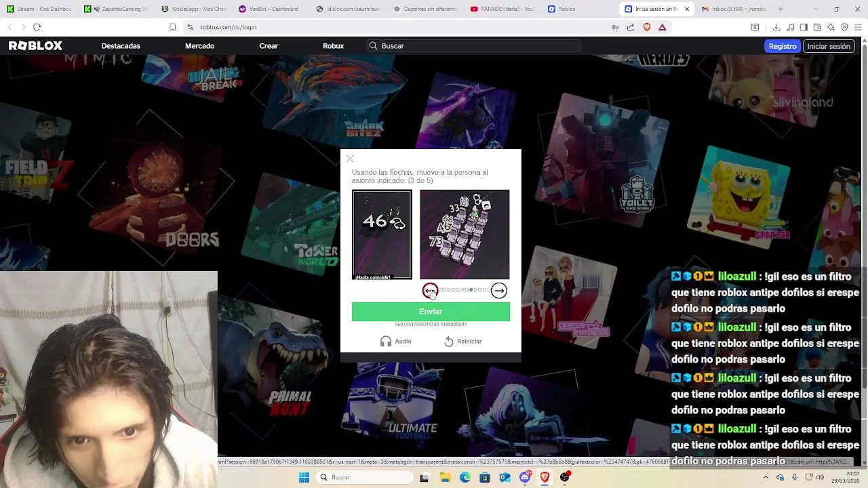Close the Inicia sesión en Roblox tab
The height and width of the screenshot is (488, 868).
click(x=687, y=9)
